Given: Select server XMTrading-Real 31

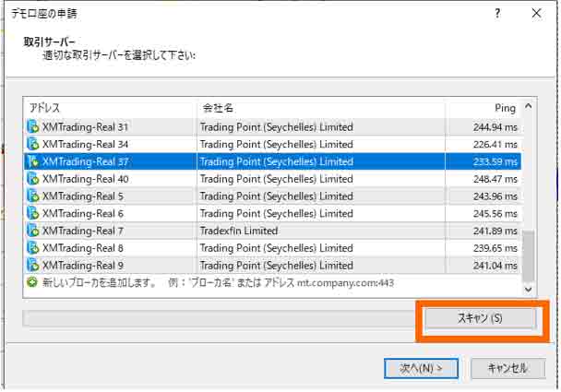Looking at the screenshot, I should (85, 127).
